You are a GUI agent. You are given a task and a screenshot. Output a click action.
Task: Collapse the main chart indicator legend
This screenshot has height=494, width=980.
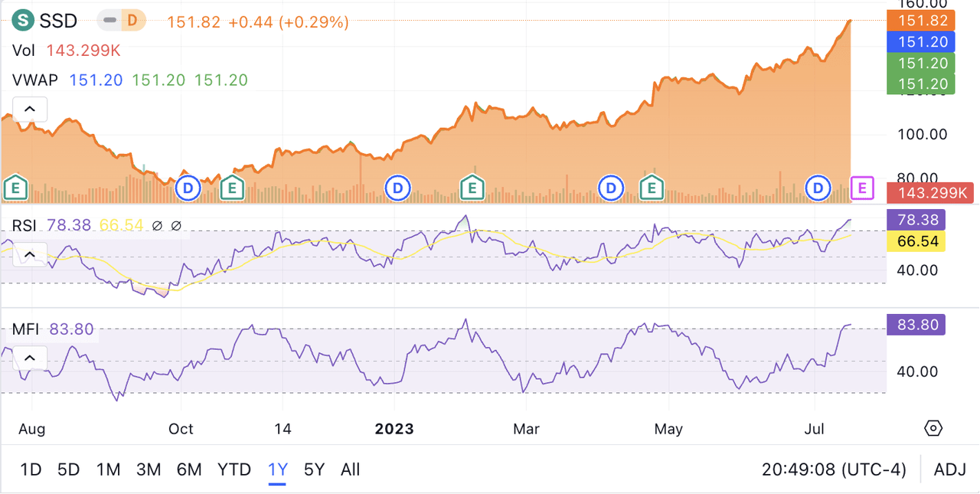coord(29,110)
